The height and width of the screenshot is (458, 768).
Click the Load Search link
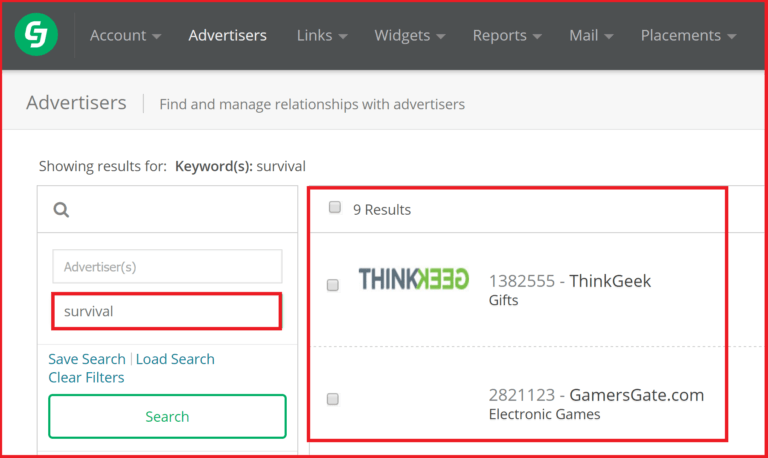click(175, 359)
